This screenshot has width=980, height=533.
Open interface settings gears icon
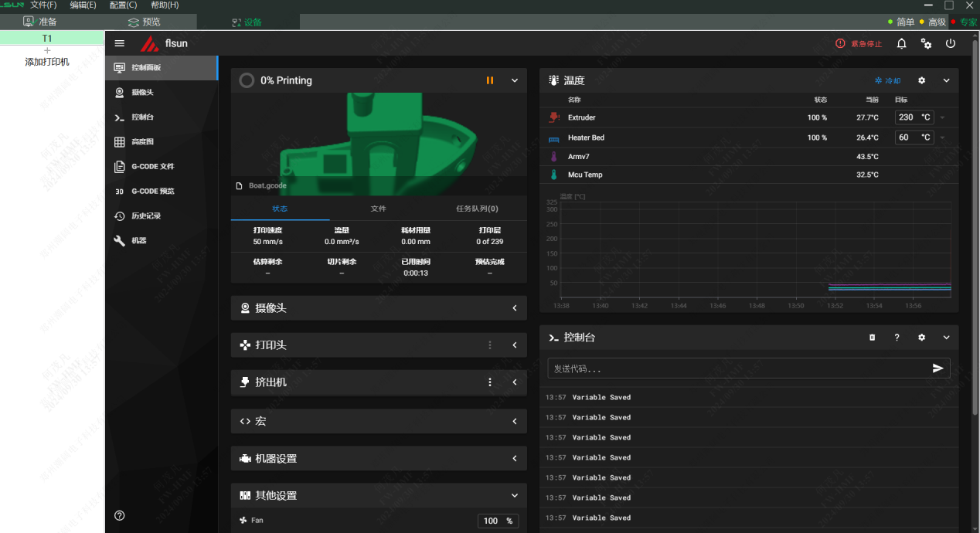coord(926,44)
